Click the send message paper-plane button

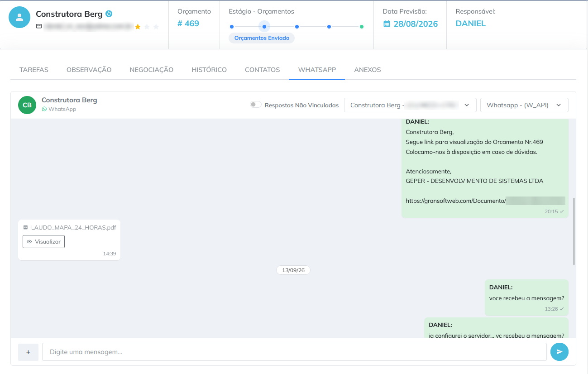click(x=559, y=352)
